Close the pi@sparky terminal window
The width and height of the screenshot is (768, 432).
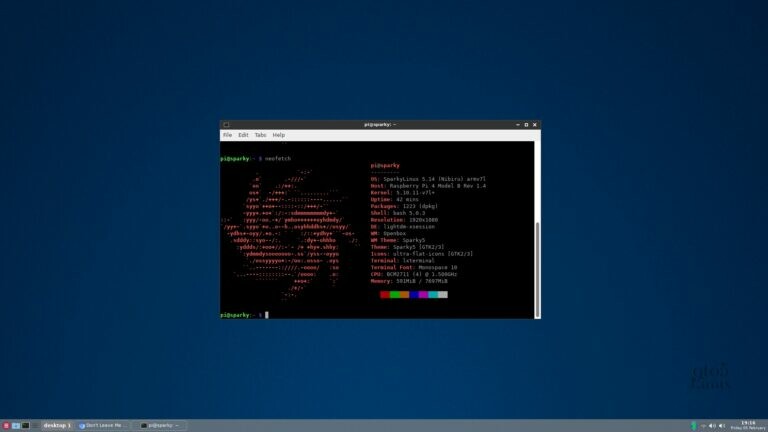(x=535, y=125)
